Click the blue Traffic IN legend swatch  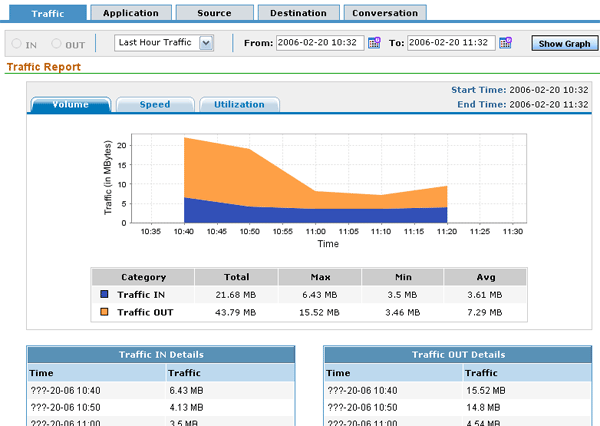pyautogui.click(x=104, y=295)
